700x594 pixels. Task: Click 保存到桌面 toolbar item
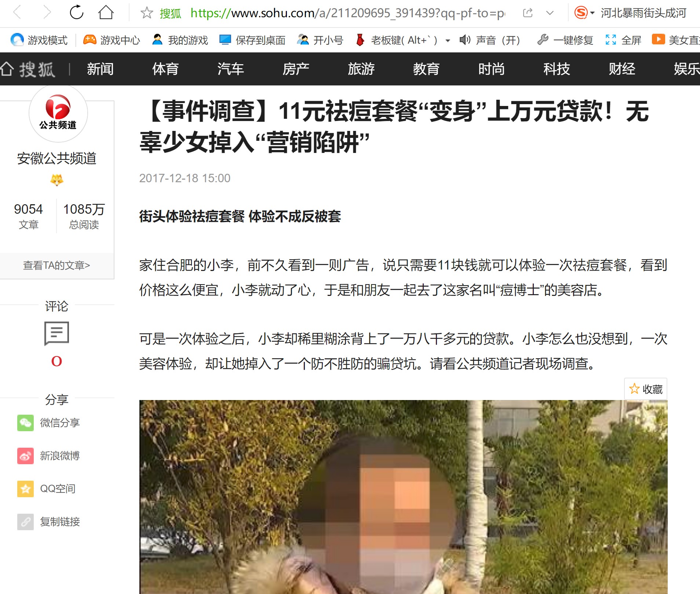coord(252,40)
